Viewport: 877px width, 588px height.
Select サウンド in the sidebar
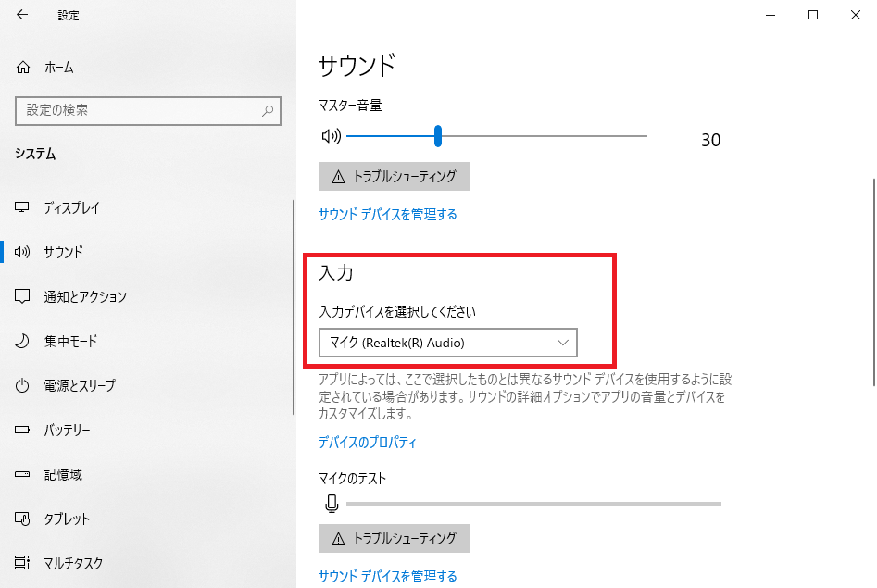point(63,252)
